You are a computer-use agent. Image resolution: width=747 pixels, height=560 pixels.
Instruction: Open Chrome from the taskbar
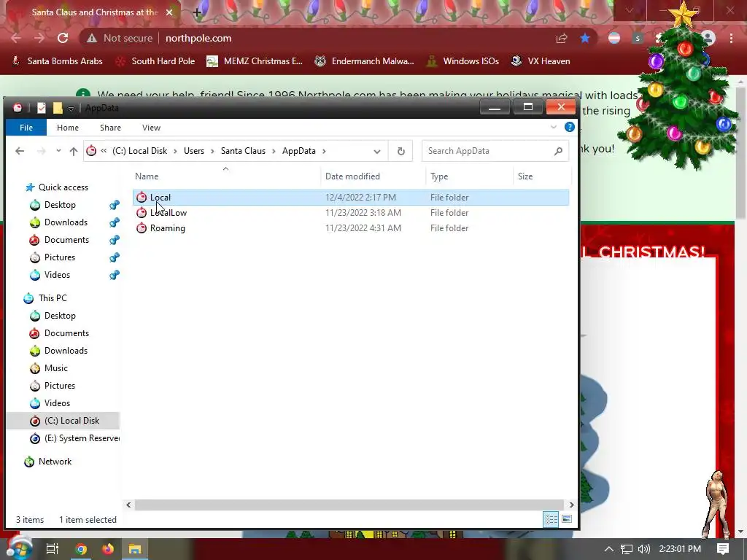point(81,549)
